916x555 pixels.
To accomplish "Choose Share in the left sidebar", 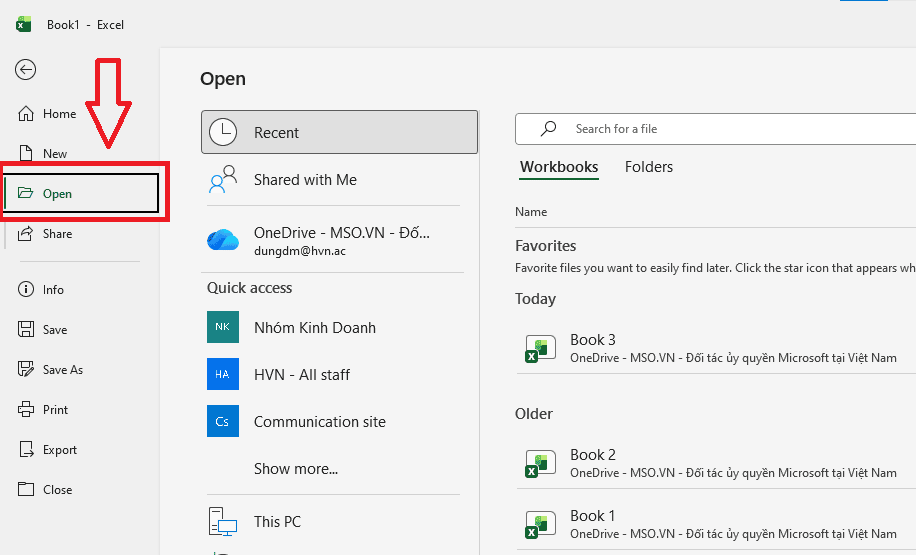I will tap(57, 234).
